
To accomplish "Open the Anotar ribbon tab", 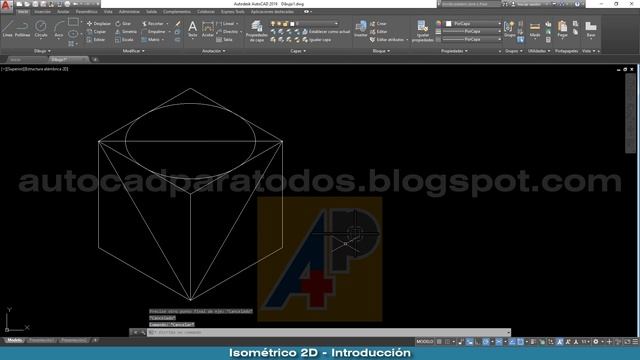I will click(63, 12).
